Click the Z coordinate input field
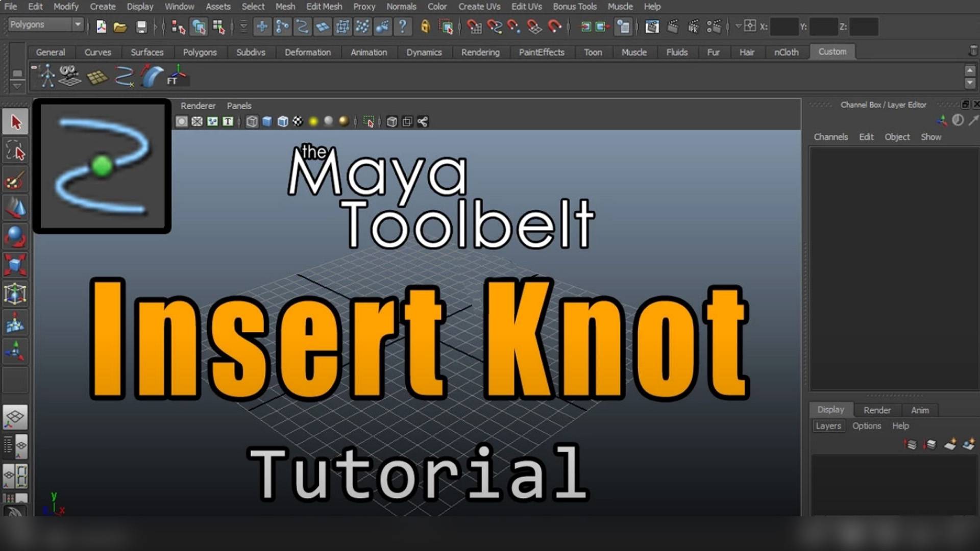980x551 pixels. pos(864,27)
